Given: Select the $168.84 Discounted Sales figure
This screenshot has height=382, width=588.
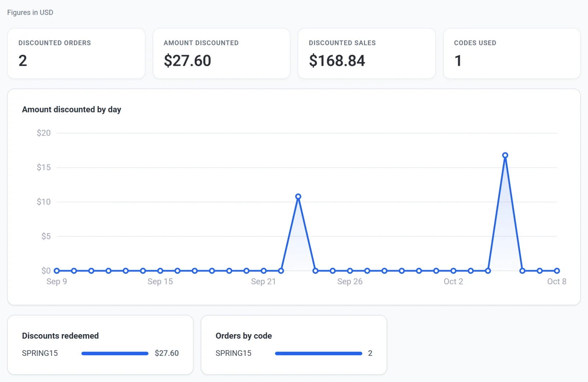Looking at the screenshot, I should [337, 61].
